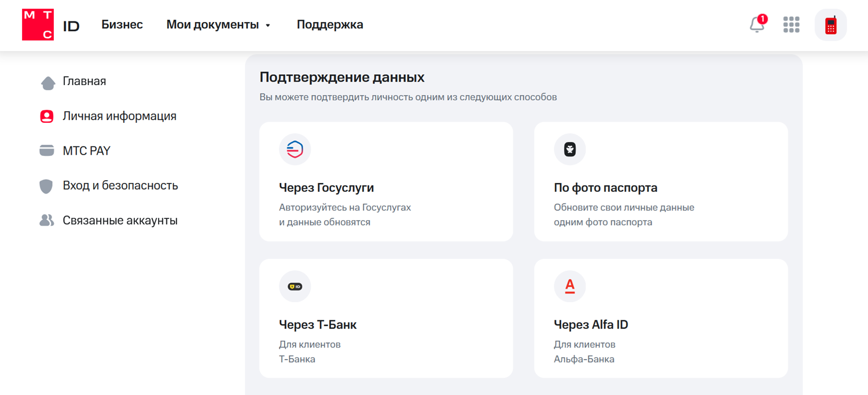This screenshot has height=395, width=868.
Task: Click the text Обновите свои личные данные
Action: [x=624, y=207]
